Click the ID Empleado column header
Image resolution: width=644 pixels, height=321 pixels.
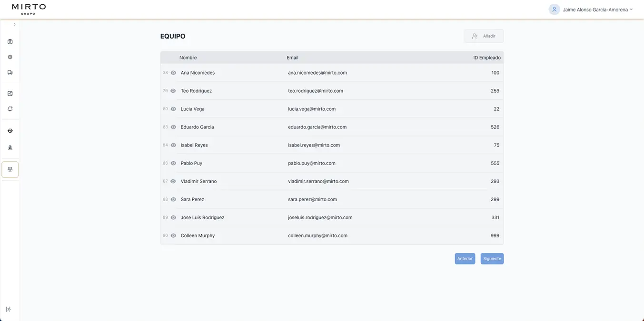[487, 58]
